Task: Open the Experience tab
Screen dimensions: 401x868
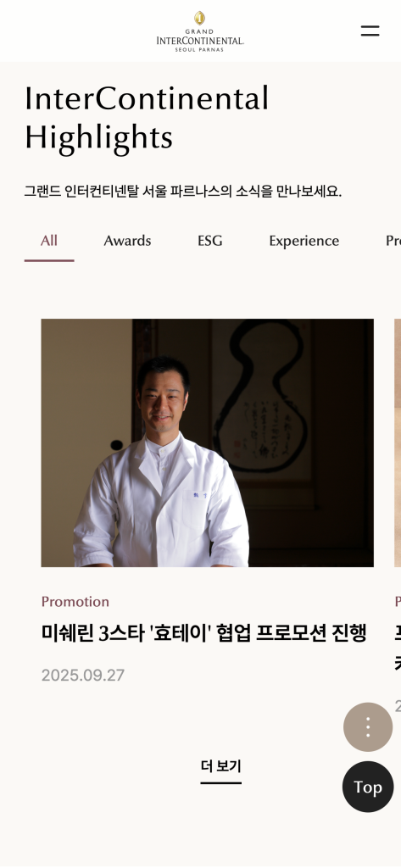Action: (x=304, y=241)
